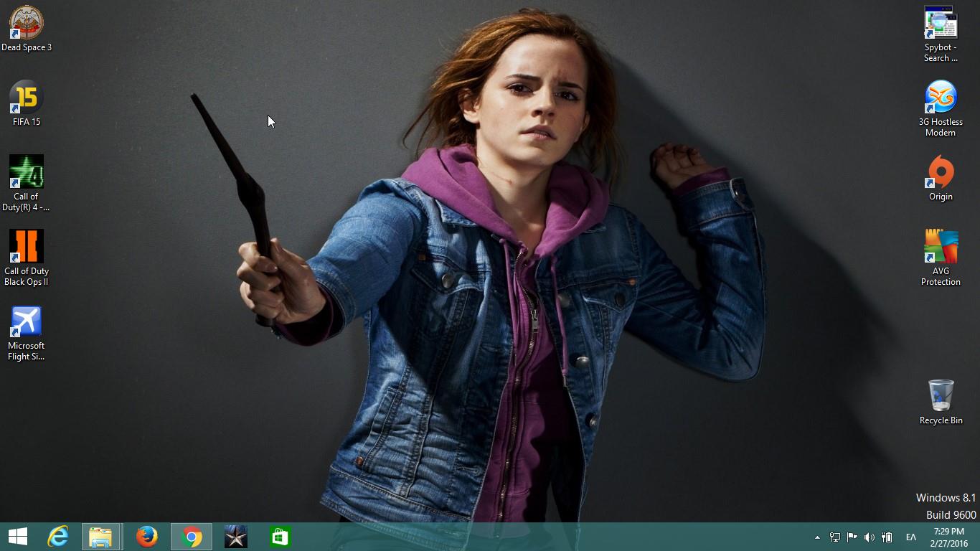980x551 pixels.
Task: Open File Explorer from the taskbar
Action: point(100,537)
